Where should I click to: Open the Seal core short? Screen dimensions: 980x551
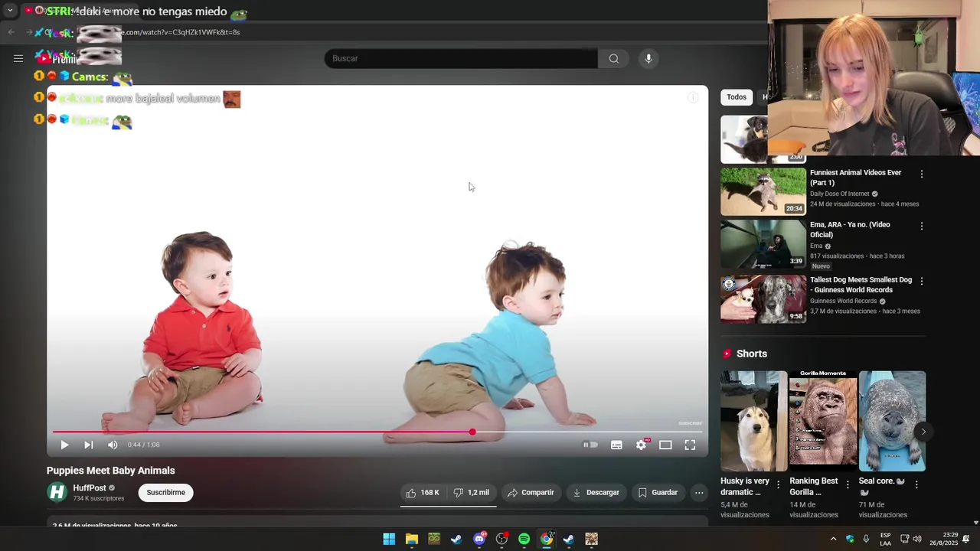click(892, 421)
